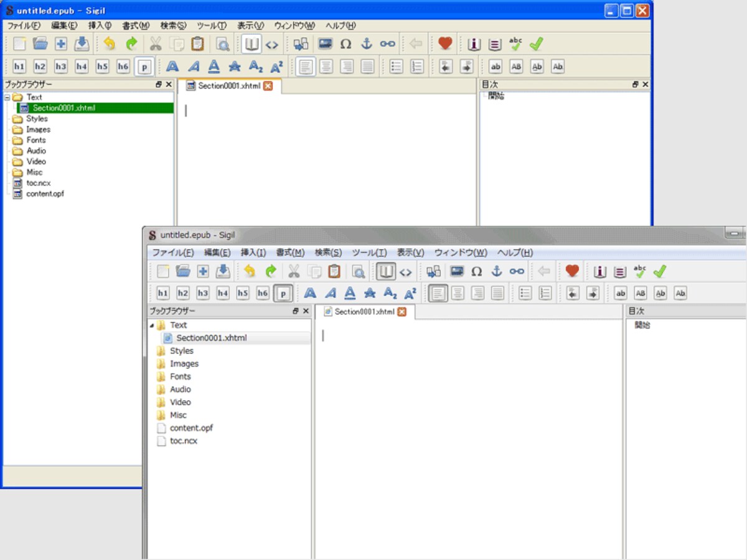Screen dimensions: 747x560
Task: Click Paste clipboard icon in front window
Action: [334, 271]
